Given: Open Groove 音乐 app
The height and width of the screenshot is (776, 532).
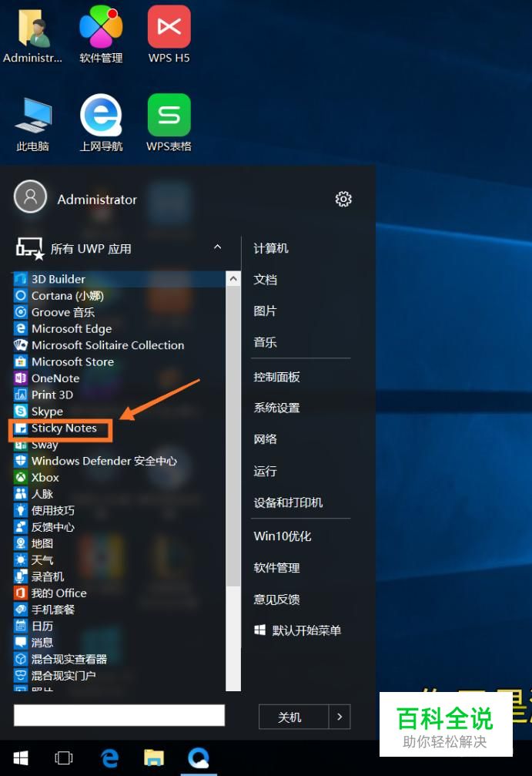Looking at the screenshot, I should tap(119, 312).
